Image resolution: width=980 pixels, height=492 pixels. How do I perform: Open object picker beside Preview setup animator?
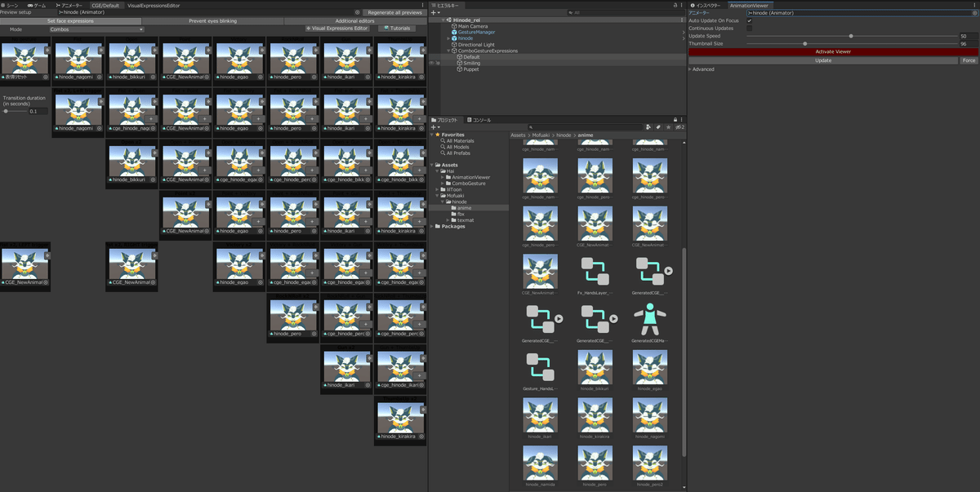[358, 13]
